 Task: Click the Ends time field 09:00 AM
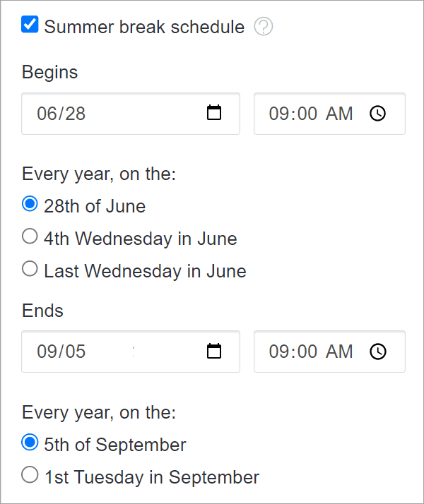tap(329, 352)
